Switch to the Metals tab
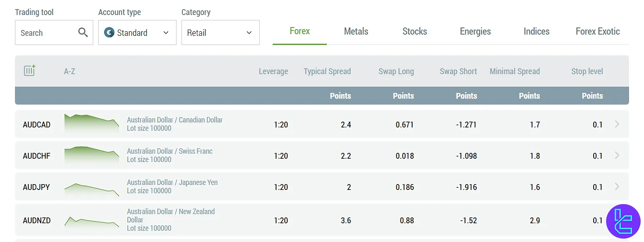 (x=356, y=31)
